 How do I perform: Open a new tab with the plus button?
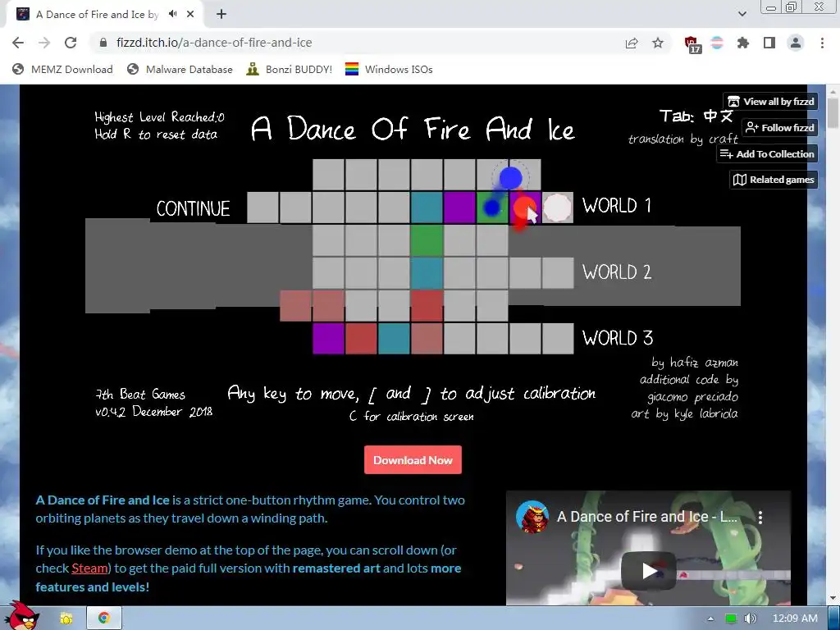pos(221,15)
